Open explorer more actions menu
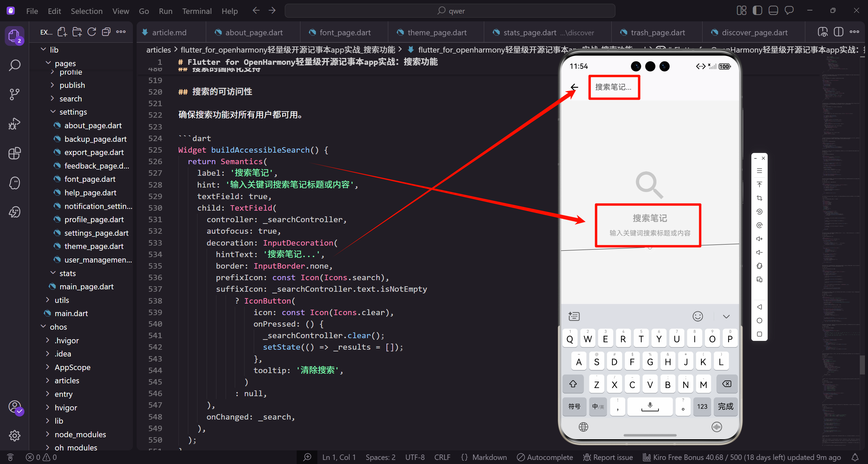Image resolution: width=868 pixels, height=464 pixels. click(x=121, y=32)
